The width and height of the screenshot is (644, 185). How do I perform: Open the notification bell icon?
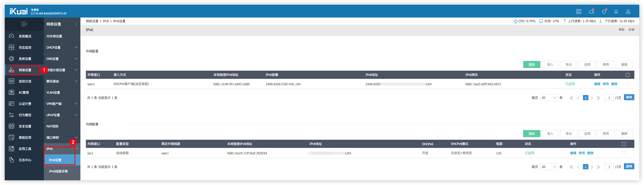click(616, 12)
